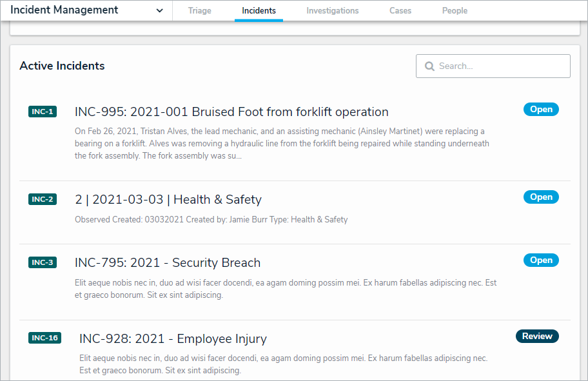Open INC-795 Security Breach incident
This screenshot has width=588, height=381.
point(168,262)
